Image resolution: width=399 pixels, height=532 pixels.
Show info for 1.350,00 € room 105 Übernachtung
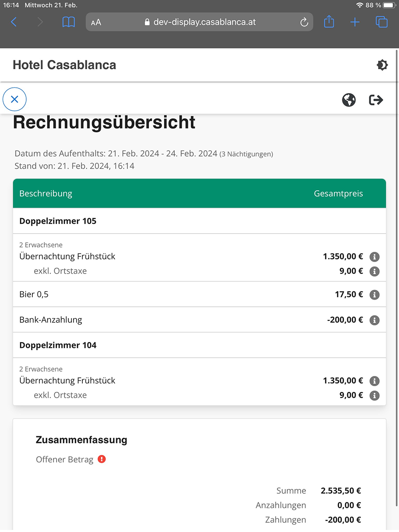pos(375,257)
